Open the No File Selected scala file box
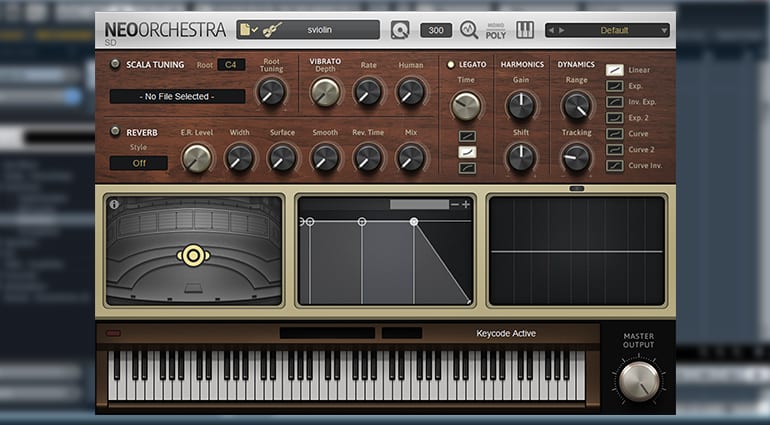 click(x=177, y=96)
